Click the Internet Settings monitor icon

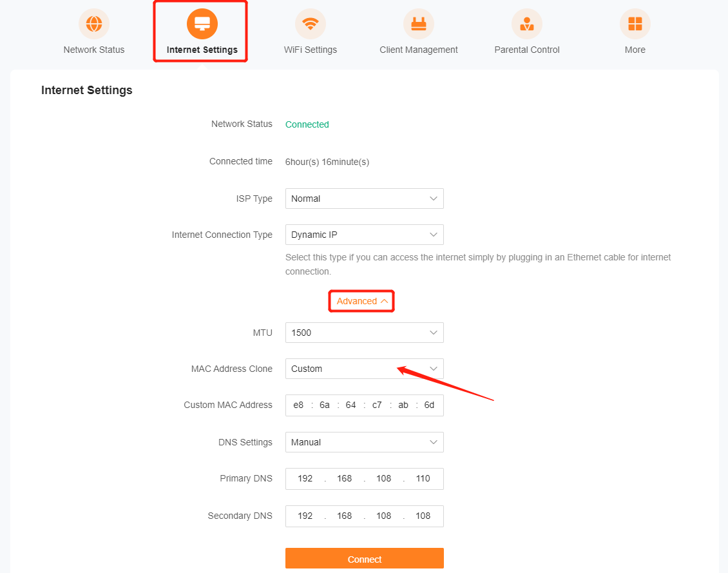pos(202,24)
